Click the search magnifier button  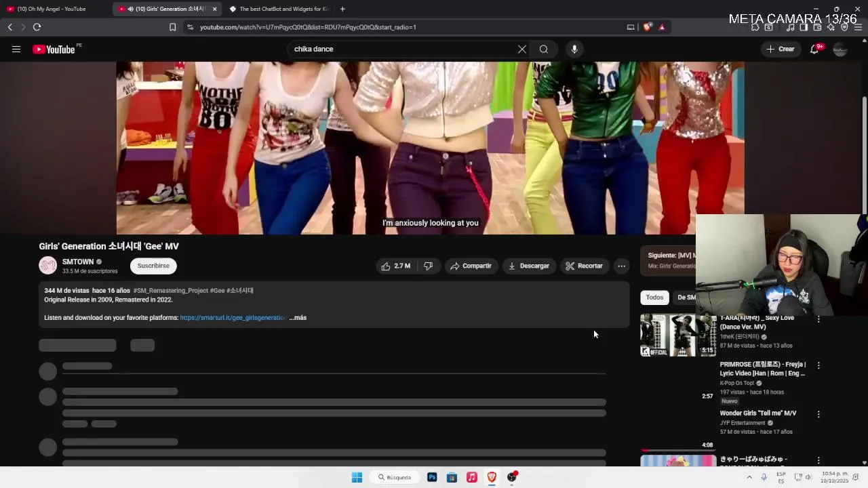[x=544, y=49]
